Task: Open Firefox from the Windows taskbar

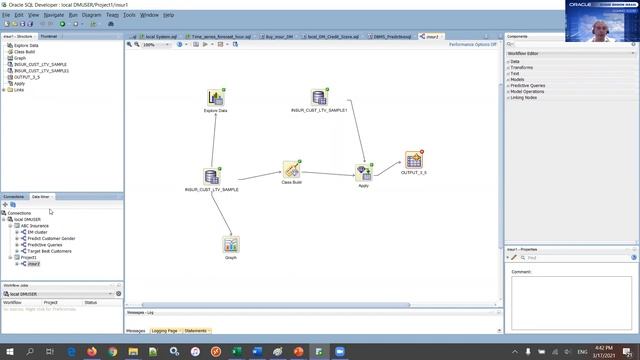Action: (x=91, y=351)
